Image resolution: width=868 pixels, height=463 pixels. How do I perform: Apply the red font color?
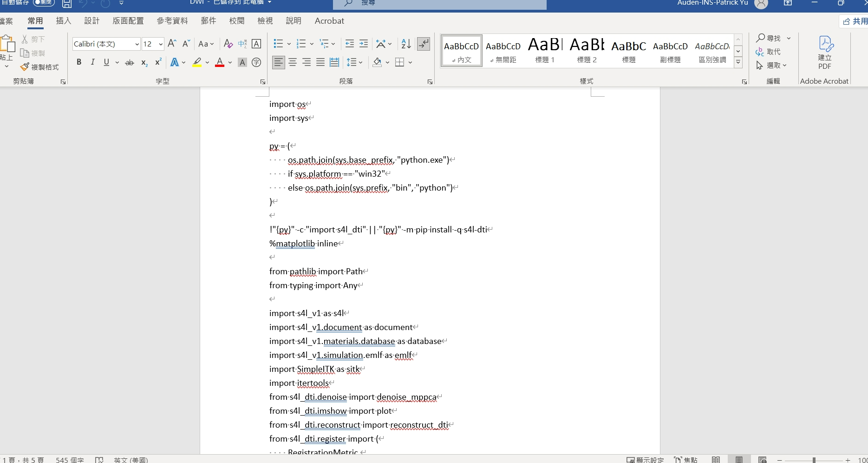(x=220, y=62)
